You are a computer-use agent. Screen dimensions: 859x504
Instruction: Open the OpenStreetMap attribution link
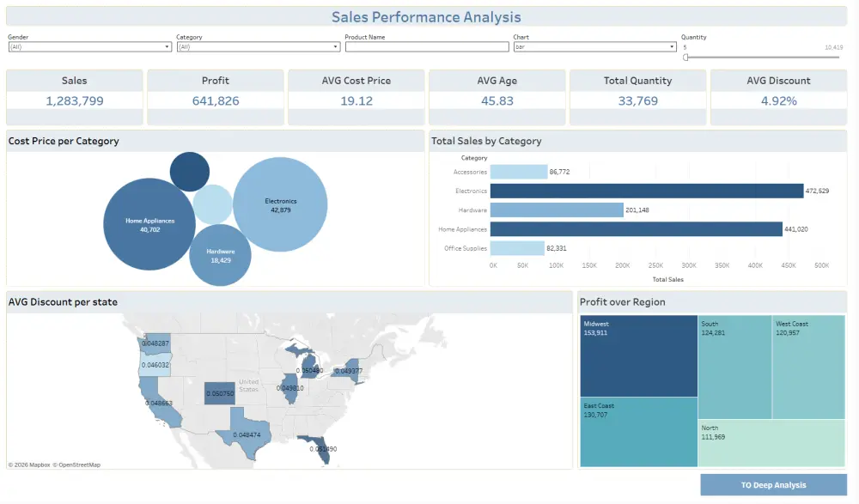pos(76,465)
